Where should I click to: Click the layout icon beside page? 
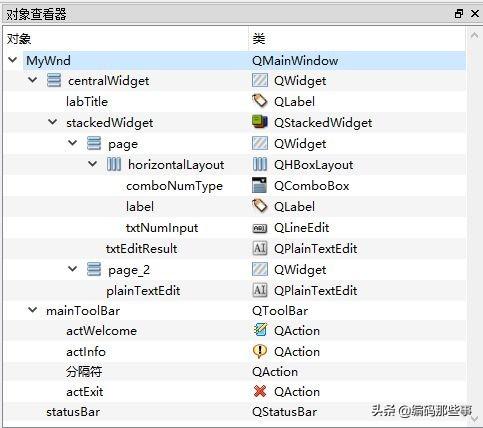[x=94, y=143]
